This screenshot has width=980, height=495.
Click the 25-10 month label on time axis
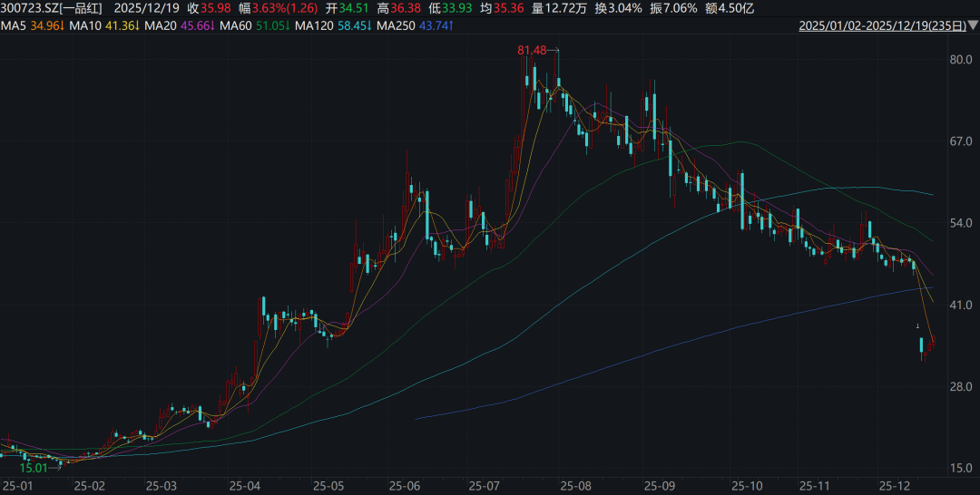[746, 485]
